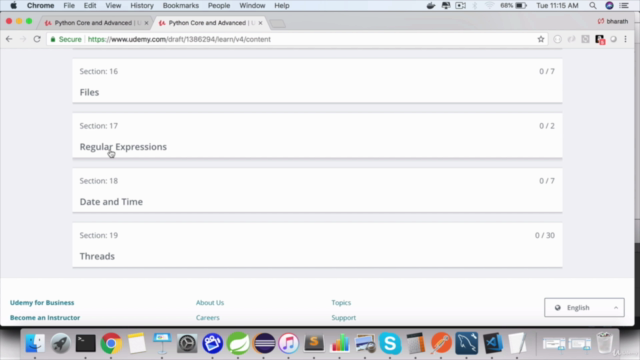Viewport: 640px width, 360px height.
Task: Click the Udemy for Business link
Action: coord(42,302)
